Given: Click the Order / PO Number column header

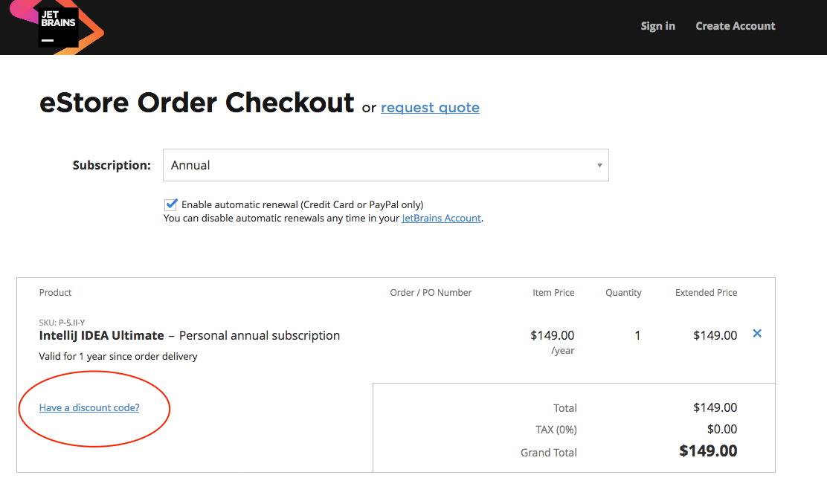Looking at the screenshot, I should pyautogui.click(x=431, y=293).
